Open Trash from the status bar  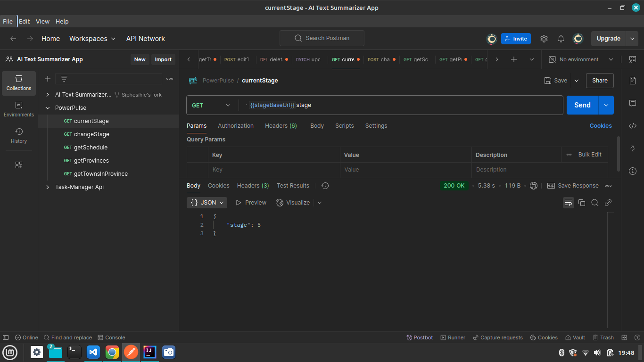coord(603,337)
